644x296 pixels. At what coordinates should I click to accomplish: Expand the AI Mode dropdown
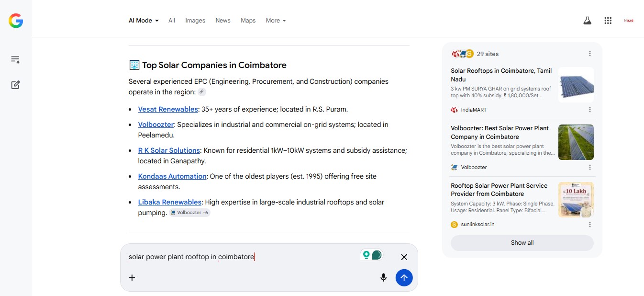click(x=144, y=21)
